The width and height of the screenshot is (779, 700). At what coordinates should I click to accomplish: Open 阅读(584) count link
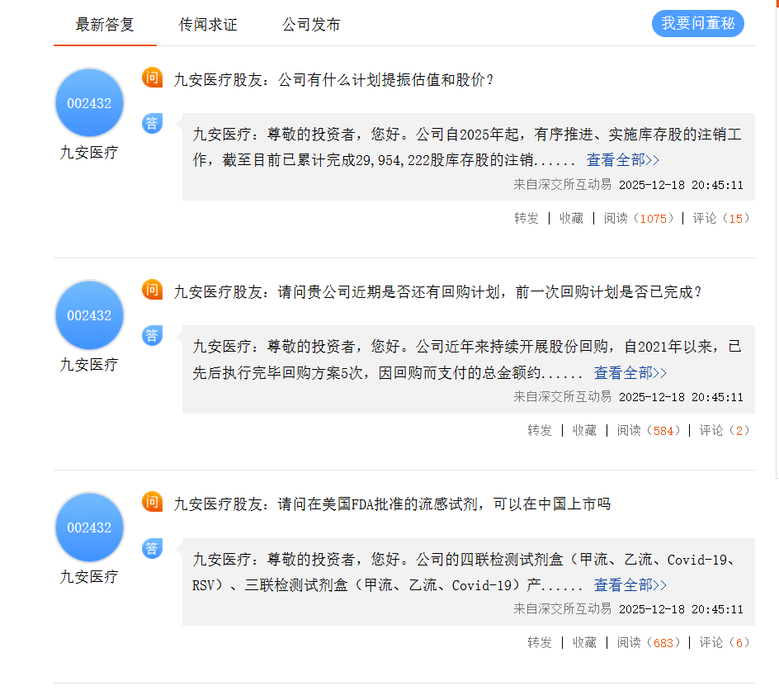(x=649, y=430)
